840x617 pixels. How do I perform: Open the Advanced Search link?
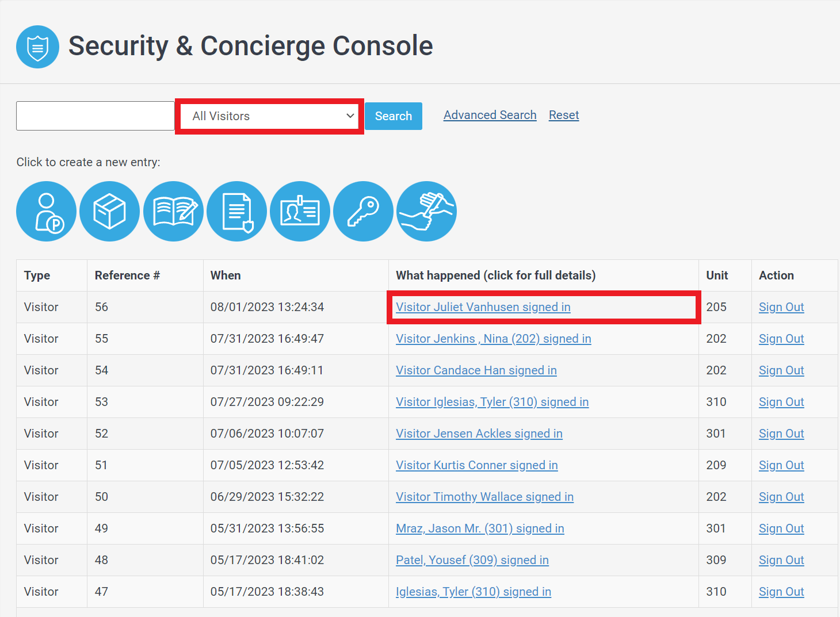pos(490,115)
